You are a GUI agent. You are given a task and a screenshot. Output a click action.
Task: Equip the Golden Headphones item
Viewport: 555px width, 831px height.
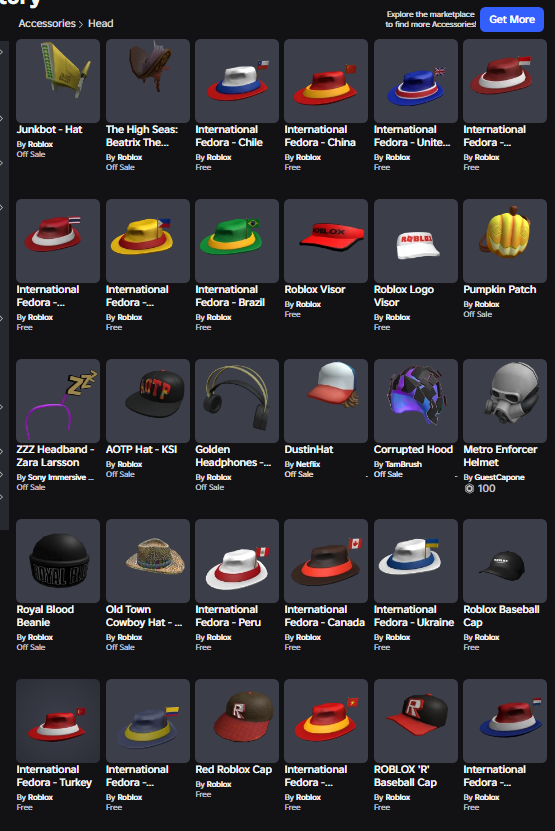pos(237,401)
